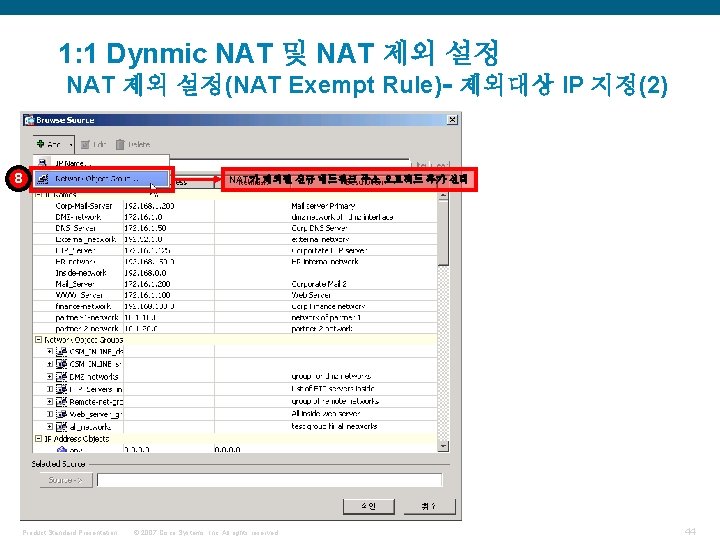720x540 pixels.
Task: Expand the DMZ-networks group
Action: [x=50, y=377]
